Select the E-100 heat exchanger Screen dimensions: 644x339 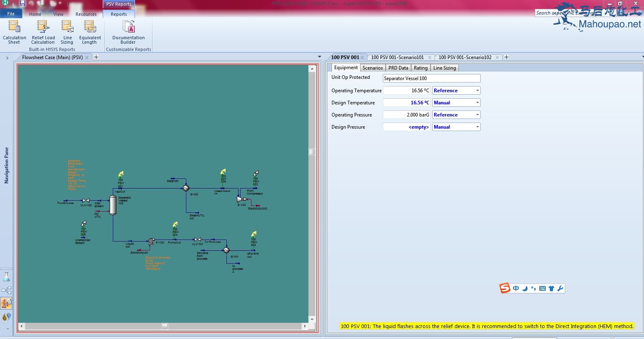(186, 188)
